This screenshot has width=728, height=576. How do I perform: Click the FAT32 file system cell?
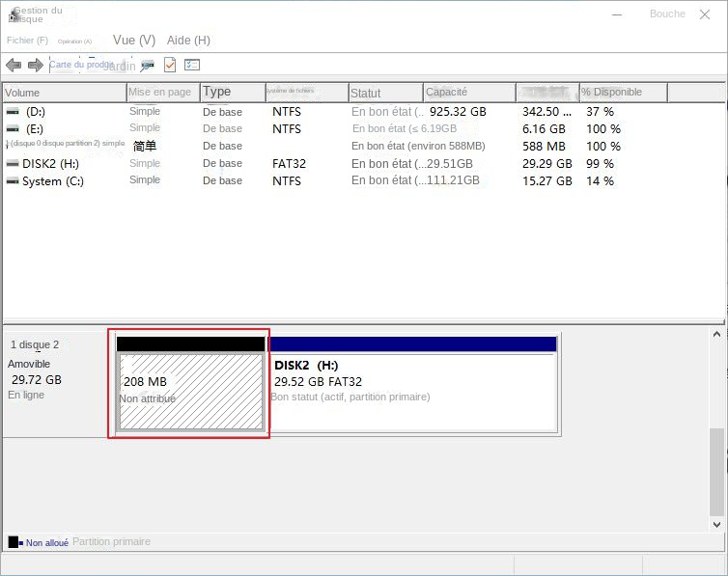[290, 164]
